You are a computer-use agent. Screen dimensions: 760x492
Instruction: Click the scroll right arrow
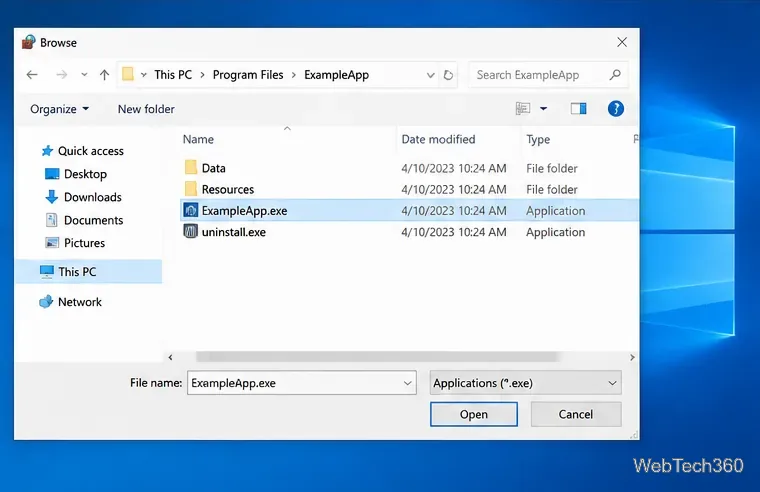(632, 357)
